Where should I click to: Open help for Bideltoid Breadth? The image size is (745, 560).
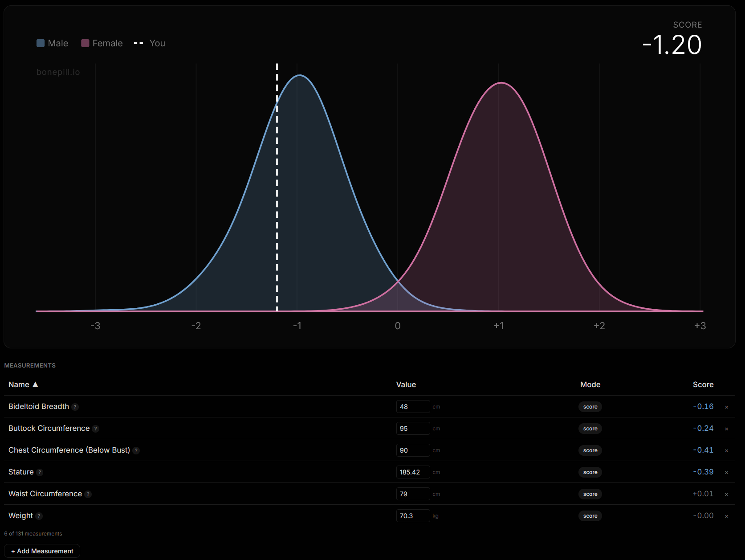click(75, 407)
